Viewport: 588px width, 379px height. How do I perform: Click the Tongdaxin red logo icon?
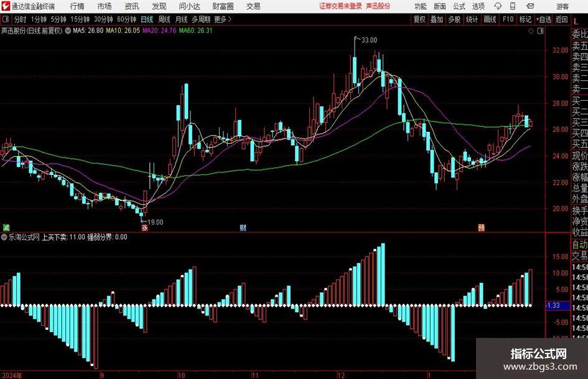tap(6, 6)
